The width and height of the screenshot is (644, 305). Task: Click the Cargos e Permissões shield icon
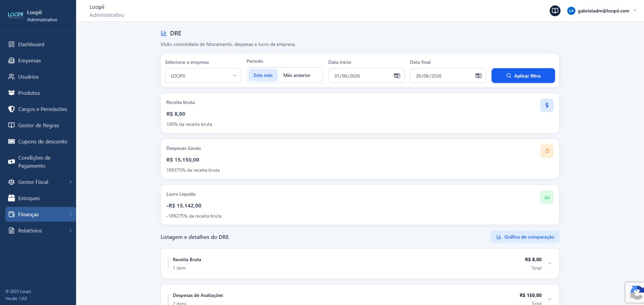11,109
